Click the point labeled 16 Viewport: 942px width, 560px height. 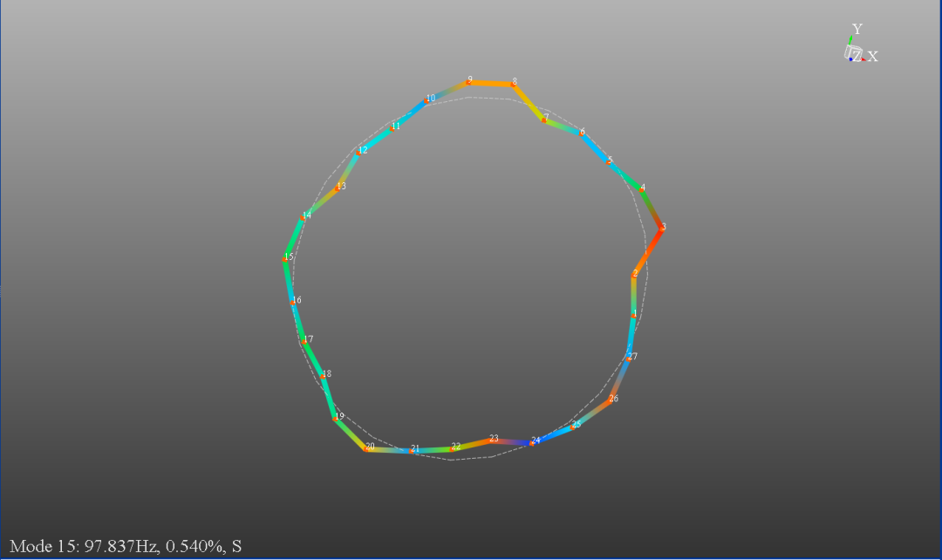[293, 302]
